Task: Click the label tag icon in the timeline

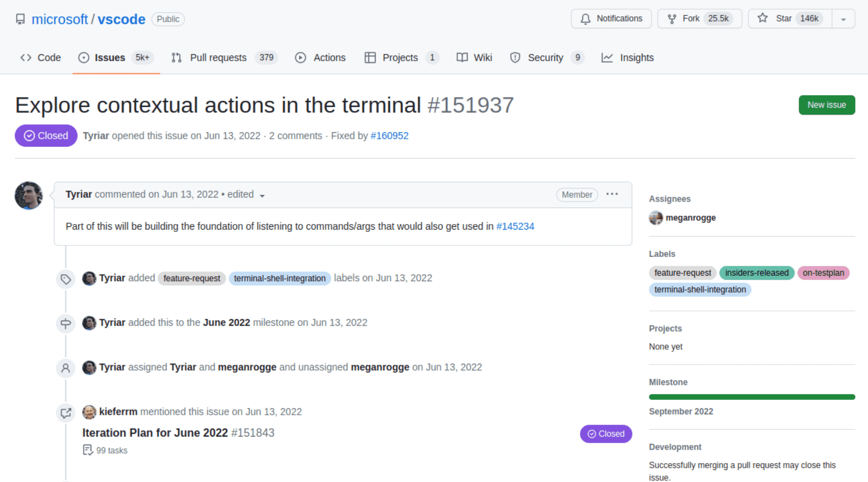Action: point(65,279)
